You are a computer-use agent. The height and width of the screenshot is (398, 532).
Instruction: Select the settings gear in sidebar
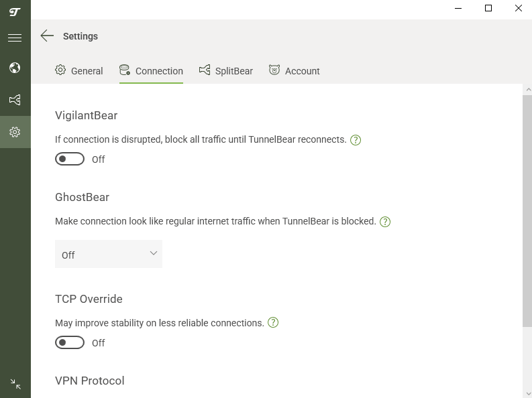(x=15, y=132)
